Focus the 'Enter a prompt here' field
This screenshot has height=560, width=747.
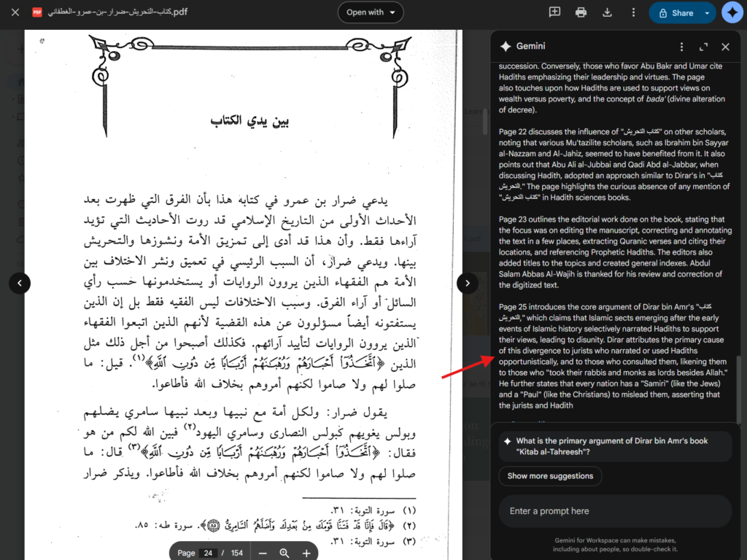click(x=615, y=511)
